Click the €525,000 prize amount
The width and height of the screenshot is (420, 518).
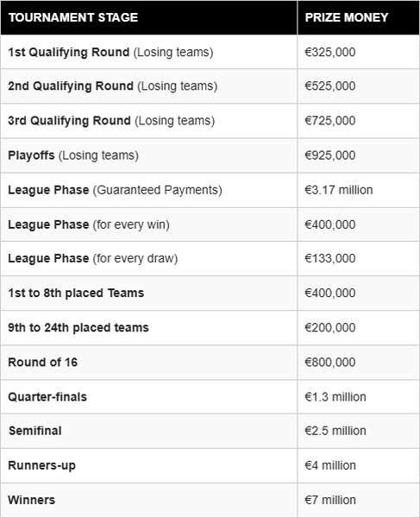pos(330,85)
